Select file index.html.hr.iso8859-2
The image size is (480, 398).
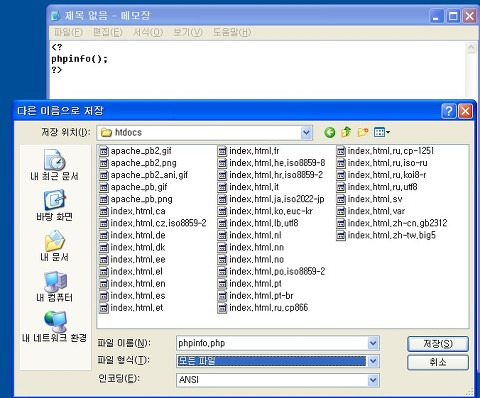point(270,175)
